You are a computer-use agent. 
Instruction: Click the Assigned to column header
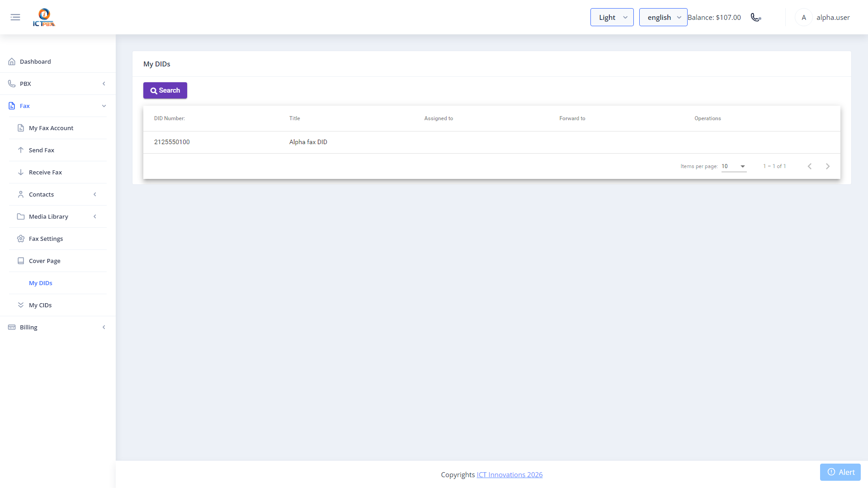[x=439, y=118]
